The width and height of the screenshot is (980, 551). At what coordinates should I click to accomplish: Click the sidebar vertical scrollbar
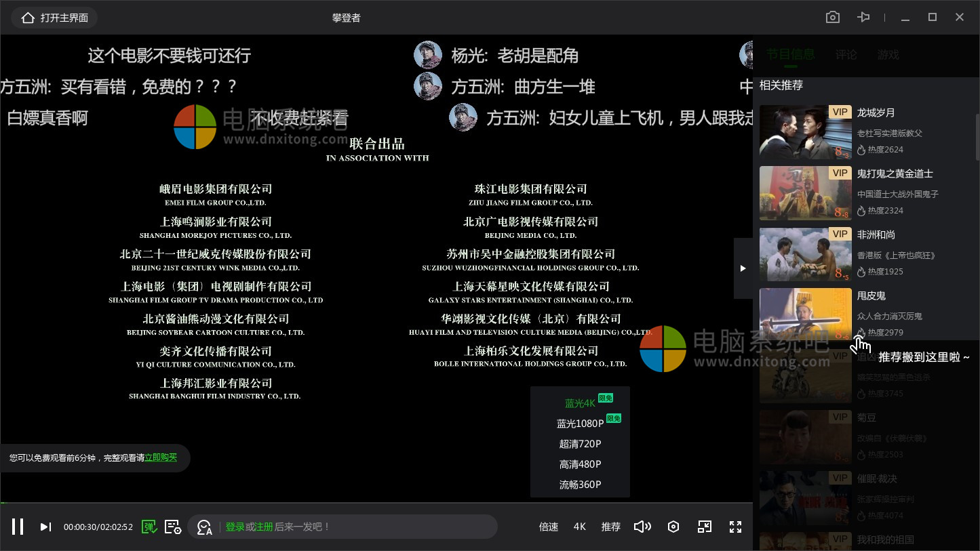pyautogui.click(x=977, y=137)
